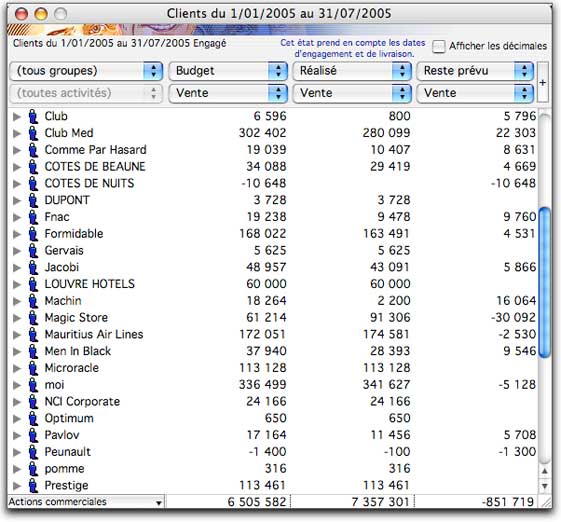Open the (tous groupes) dropdown
The height and width of the screenshot is (522, 561).
(x=86, y=71)
